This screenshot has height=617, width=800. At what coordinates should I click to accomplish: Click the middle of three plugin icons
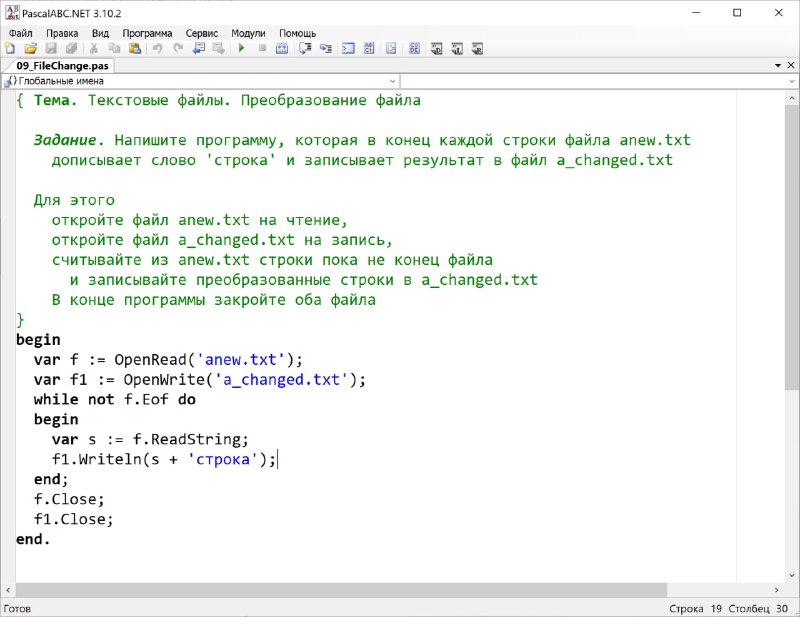(x=457, y=48)
